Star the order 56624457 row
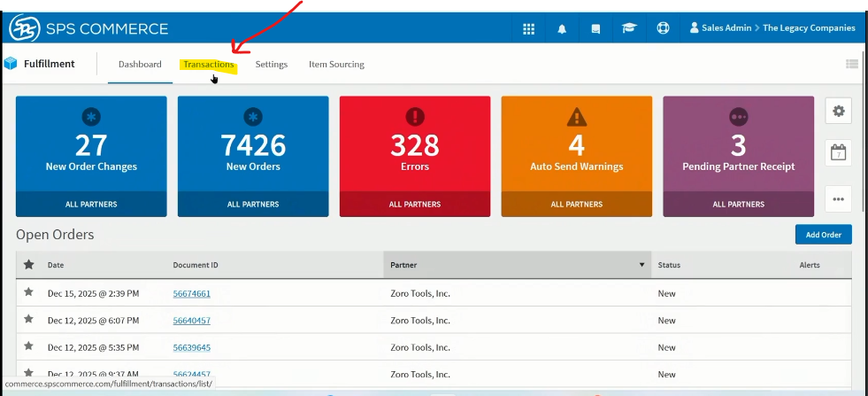Viewport: 868px width, 396px height. (x=29, y=373)
